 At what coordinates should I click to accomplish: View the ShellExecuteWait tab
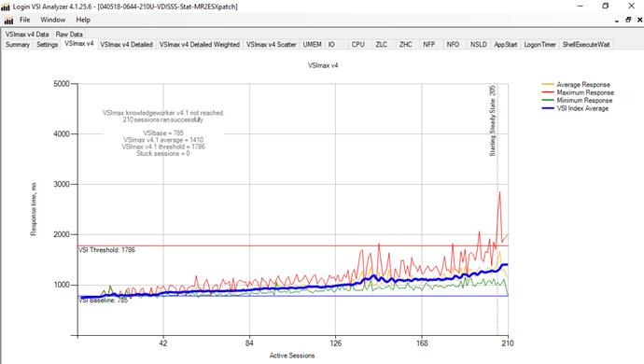pos(586,45)
